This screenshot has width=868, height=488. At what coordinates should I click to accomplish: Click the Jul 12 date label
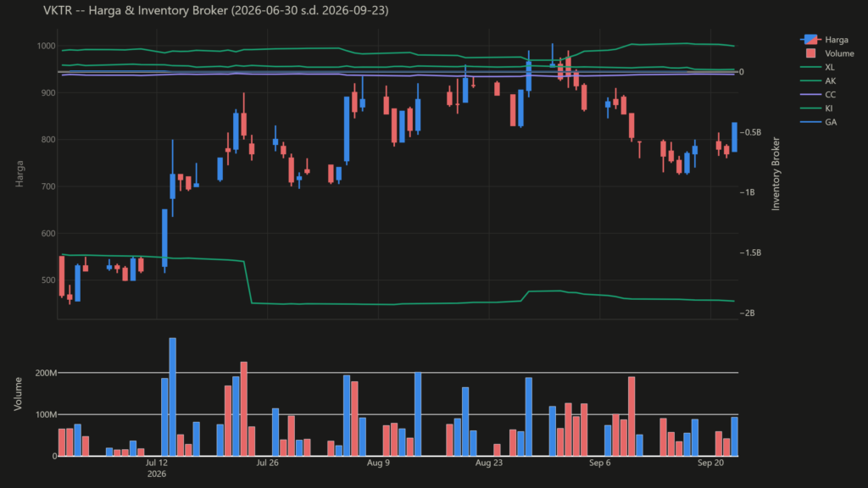click(157, 463)
